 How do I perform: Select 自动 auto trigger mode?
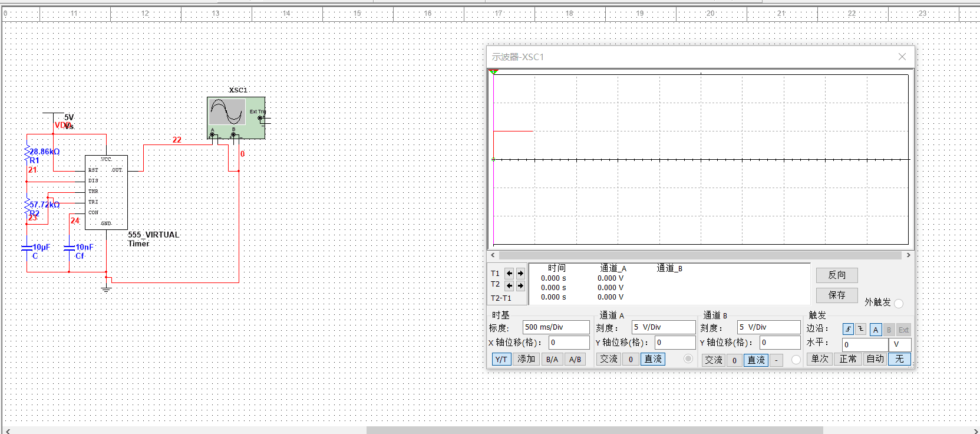(x=875, y=359)
